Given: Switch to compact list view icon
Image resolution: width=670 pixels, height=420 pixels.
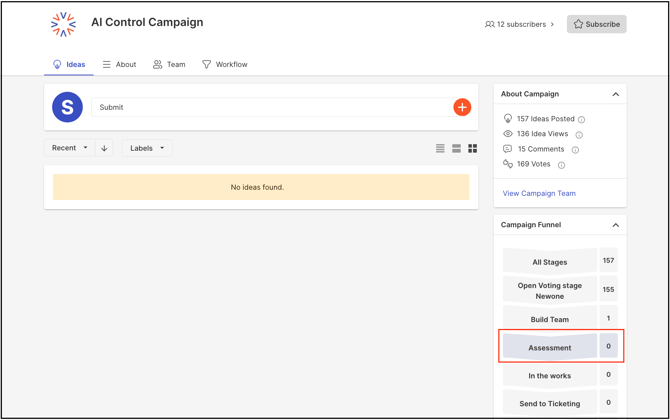Looking at the screenshot, I should [440, 148].
